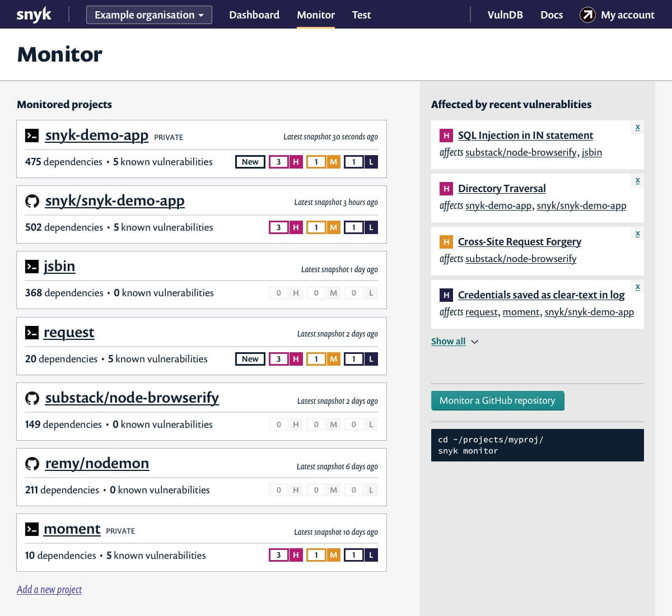Open the Directory Traversal vulnerability link

tap(502, 188)
